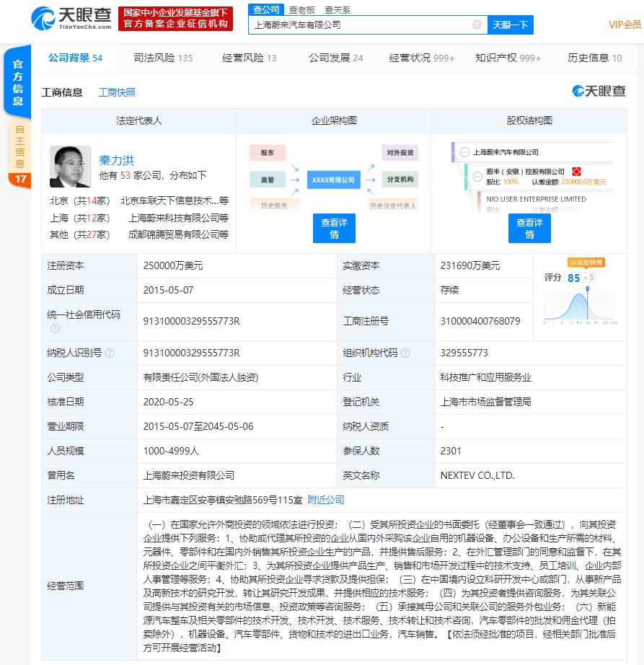
Task: Click NIO USER ENTERPRISE LIMITED entry
Action: coord(537,199)
